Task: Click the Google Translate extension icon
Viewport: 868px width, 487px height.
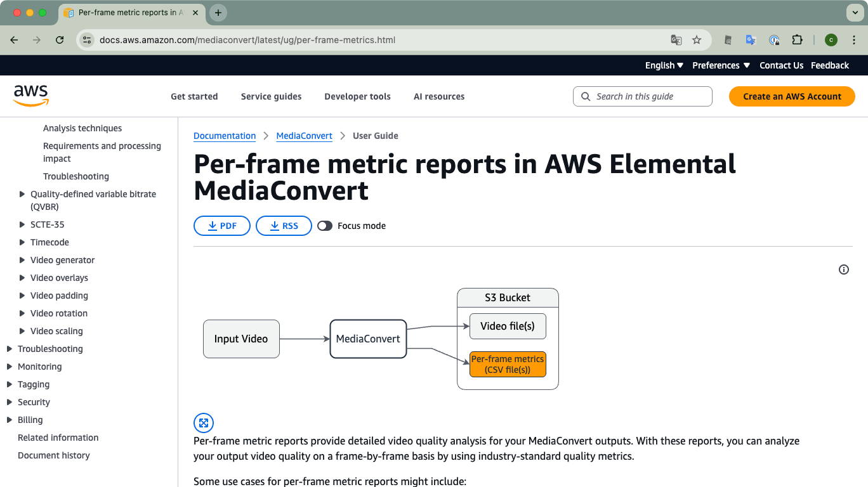Action: 751,40
